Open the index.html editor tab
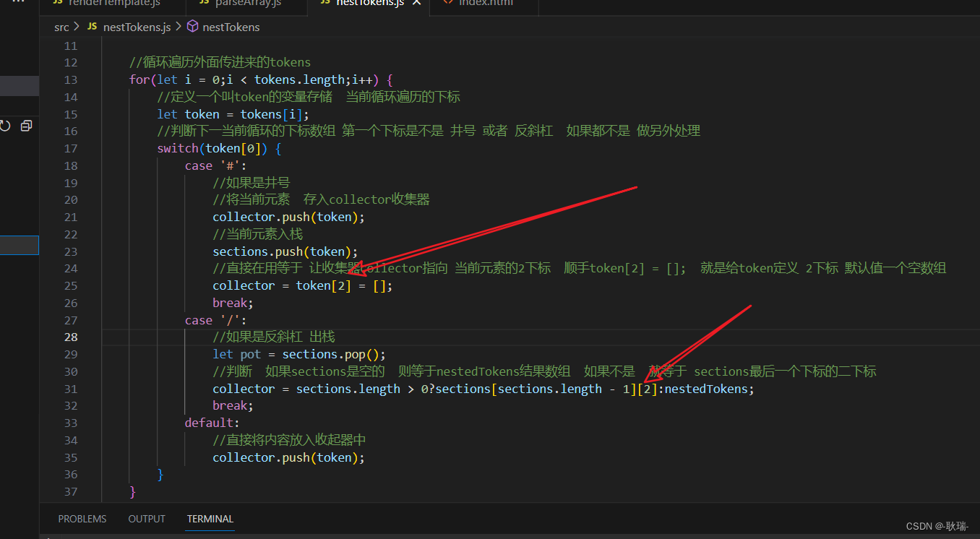 pyautogui.click(x=486, y=4)
